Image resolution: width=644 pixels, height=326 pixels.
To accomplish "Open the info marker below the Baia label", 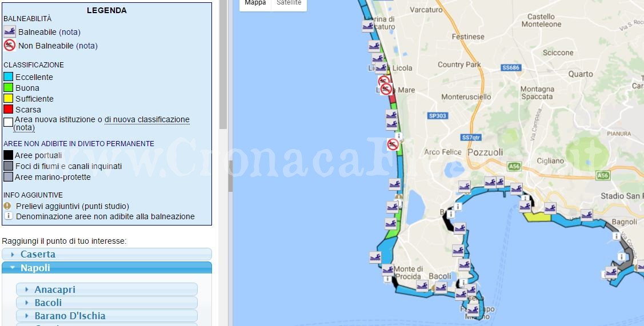I will pos(451,214).
